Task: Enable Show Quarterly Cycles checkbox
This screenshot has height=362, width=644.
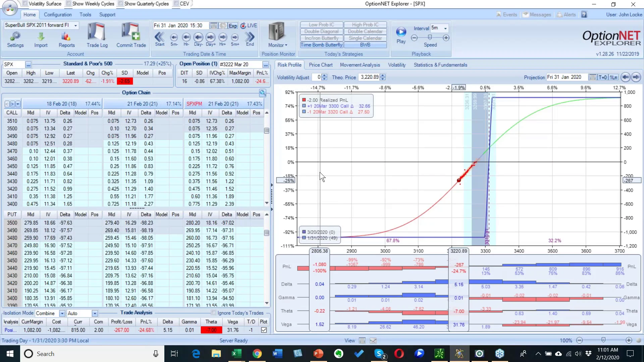Action: tap(121, 4)
